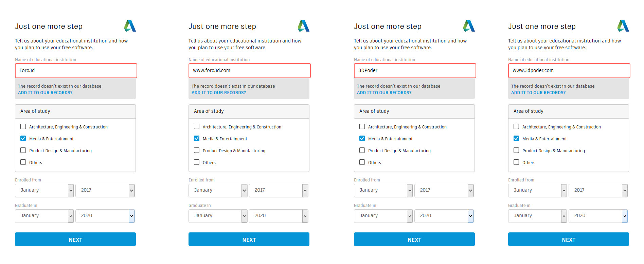
Task: Check Architecture, Engineering & Construction in the Foro3d form
Action: click(x=23, y=127)
